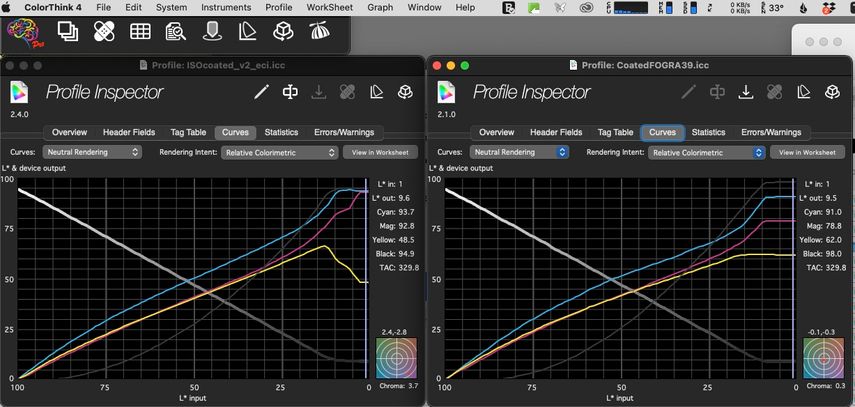
Task: Open the Apple menu
Action: (x=8, y=8)
